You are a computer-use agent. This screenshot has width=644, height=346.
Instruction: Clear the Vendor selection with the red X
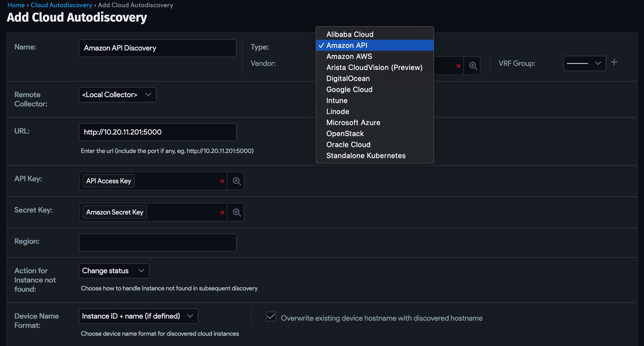click(x=459, y=66)
